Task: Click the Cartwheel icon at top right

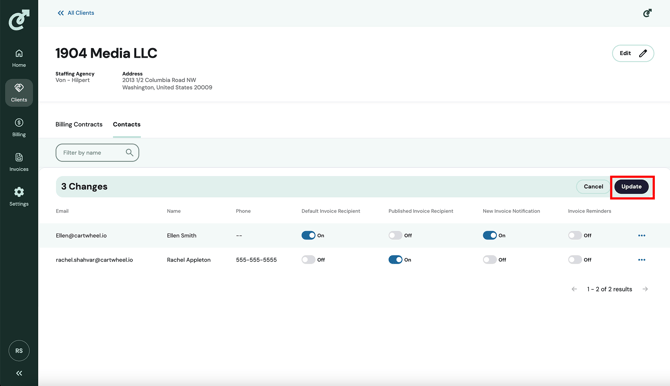Action: [x=647, y=13]
